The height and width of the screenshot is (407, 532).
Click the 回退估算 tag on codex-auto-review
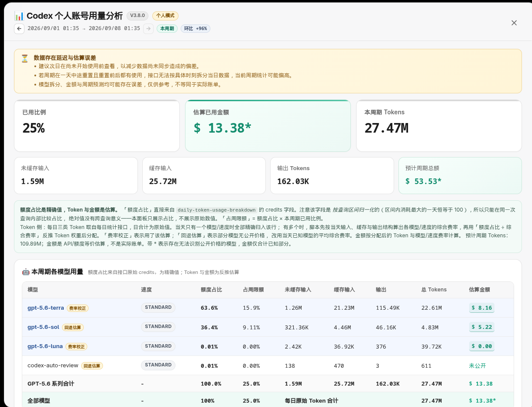[92, 366]
